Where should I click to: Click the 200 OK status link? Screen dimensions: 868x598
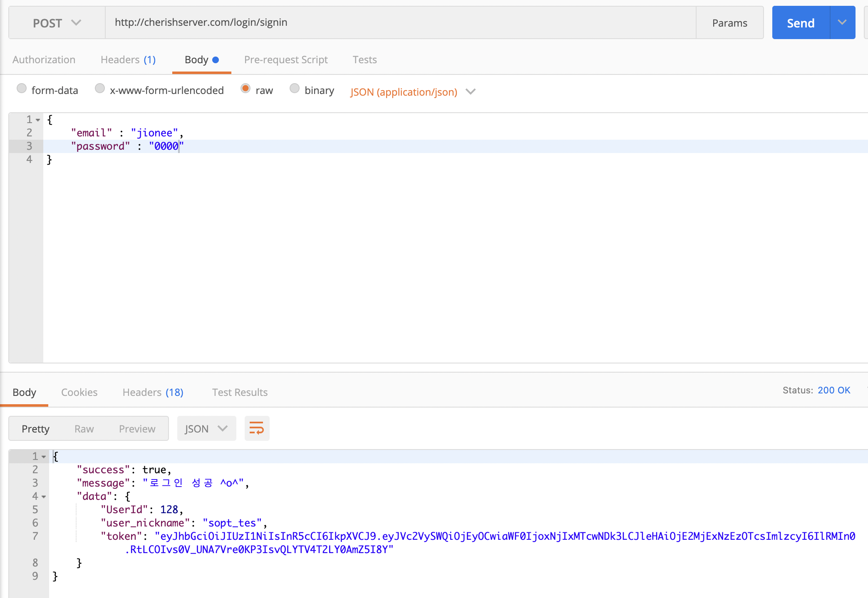click(x=834, y=390)
